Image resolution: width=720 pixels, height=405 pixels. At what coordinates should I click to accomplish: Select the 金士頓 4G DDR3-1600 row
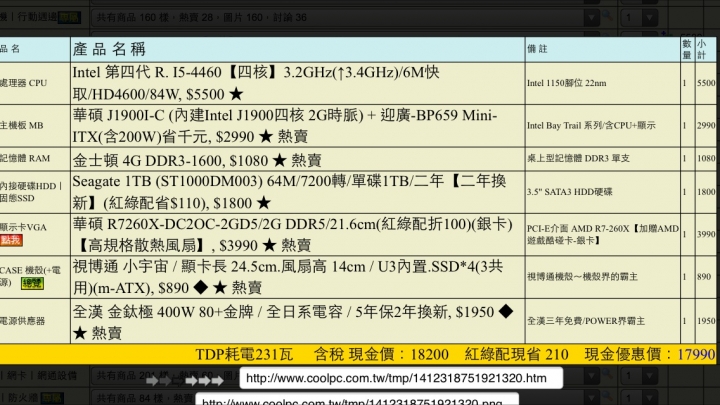[298, 159]
